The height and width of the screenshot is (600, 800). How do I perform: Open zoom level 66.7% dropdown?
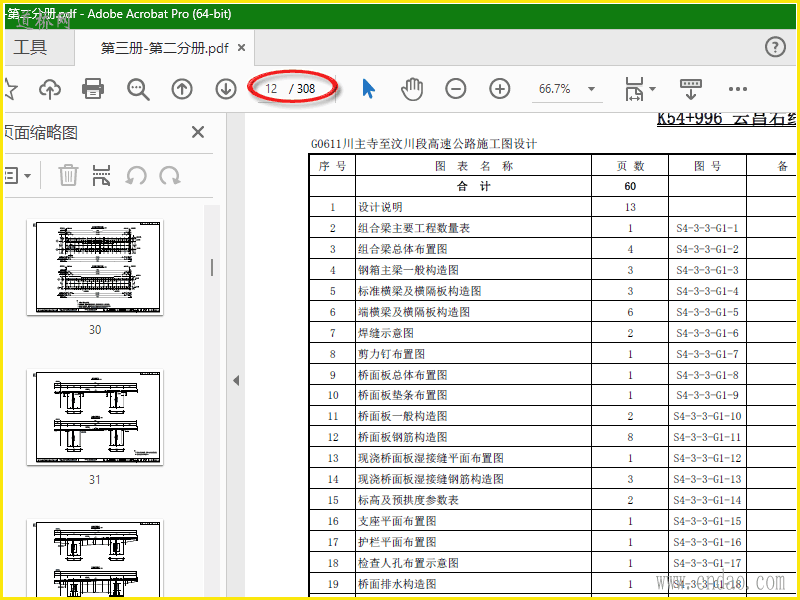(x=591, y=89)
